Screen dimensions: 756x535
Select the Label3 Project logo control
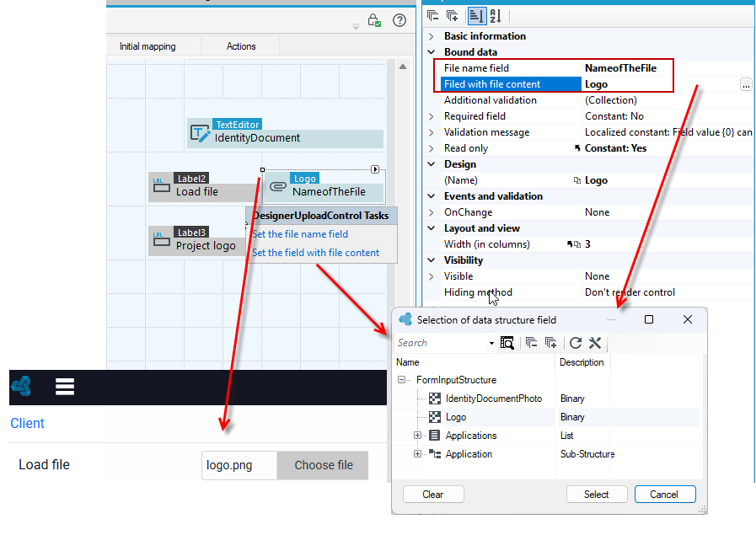196,240
